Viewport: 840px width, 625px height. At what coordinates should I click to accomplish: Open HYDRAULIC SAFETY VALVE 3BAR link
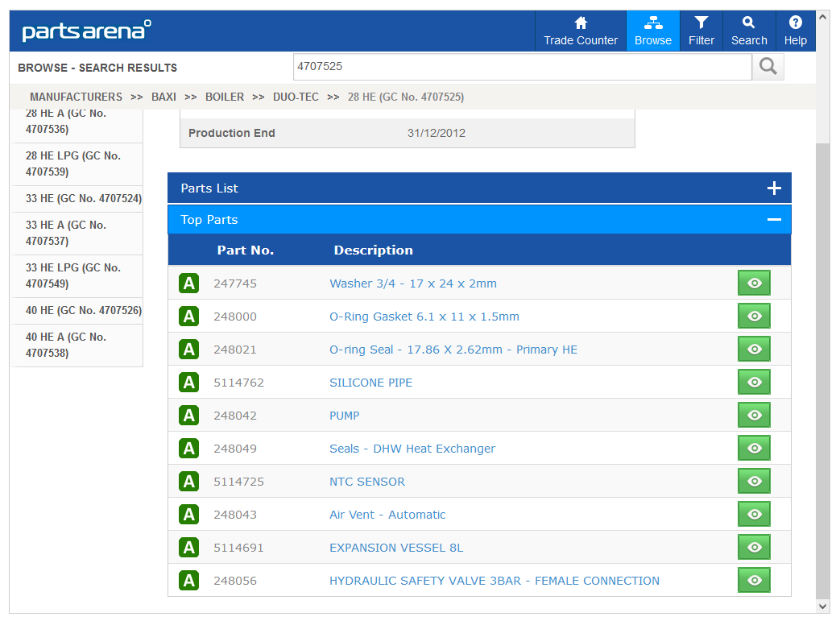(x=494, y=581)
